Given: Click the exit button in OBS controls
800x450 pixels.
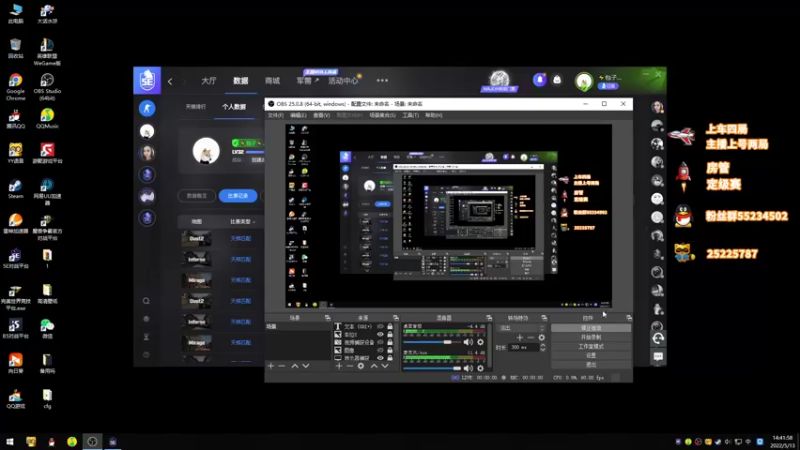Looking at the screenshot, I should (591, 364).
